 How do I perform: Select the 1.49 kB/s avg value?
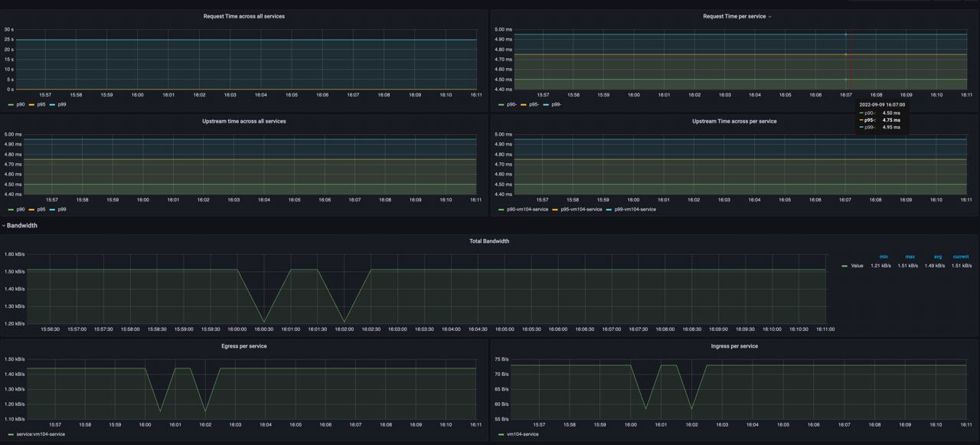pyautogui.click(x=934, y=266)
